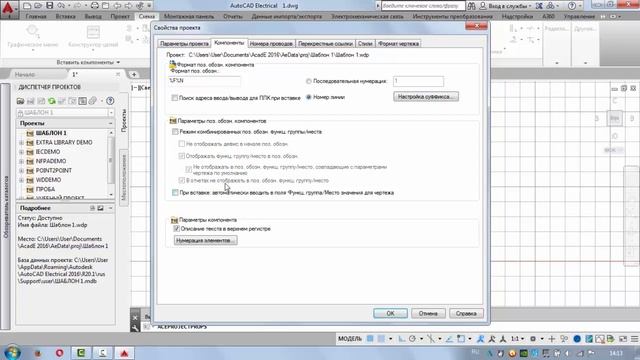The height and width of the screenshot is (360, 640).
Task: Click the clean screen icon in status bar
Action: pos(623,339)
